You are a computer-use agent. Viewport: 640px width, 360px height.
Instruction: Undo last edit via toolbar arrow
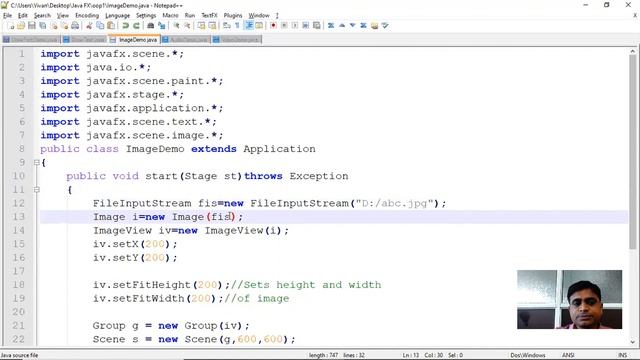coord(125,26)
